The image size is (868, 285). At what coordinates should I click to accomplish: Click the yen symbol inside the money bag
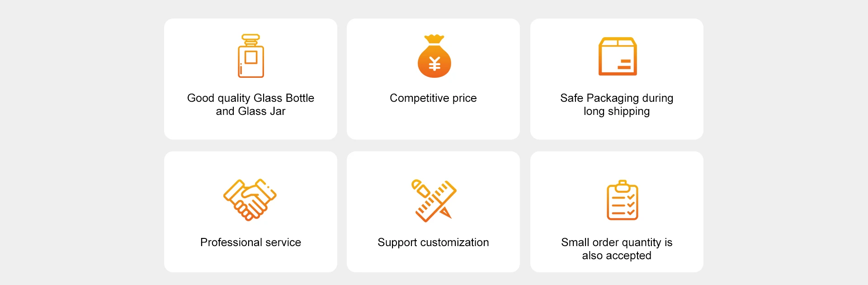point(434,64)
